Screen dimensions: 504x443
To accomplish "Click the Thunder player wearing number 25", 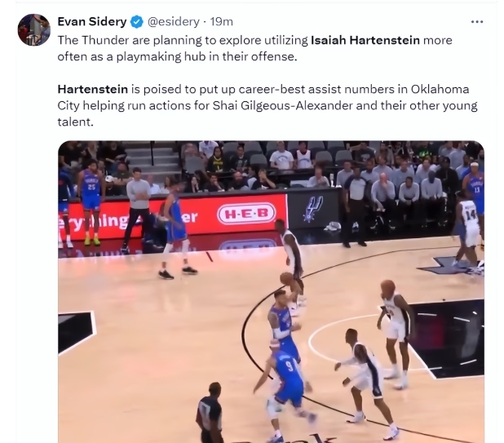I will [91, 202].
